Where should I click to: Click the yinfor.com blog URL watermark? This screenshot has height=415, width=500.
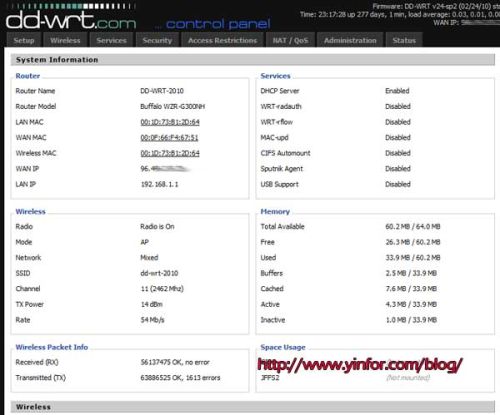pyautogui.click(x=360, y=365)
